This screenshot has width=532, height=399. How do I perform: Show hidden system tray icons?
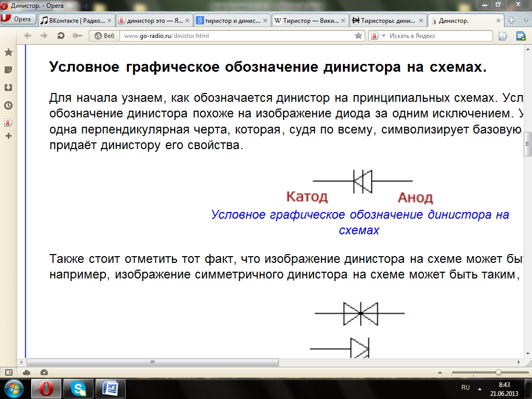(x=480, y=389)
